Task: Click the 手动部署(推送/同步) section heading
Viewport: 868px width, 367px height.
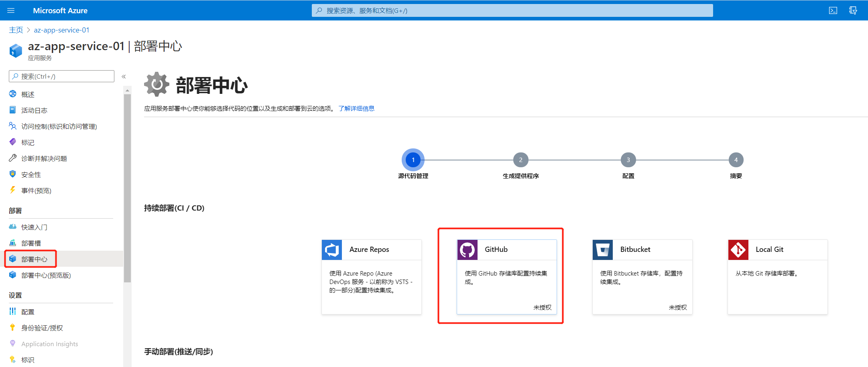Action: click(179, 351)
